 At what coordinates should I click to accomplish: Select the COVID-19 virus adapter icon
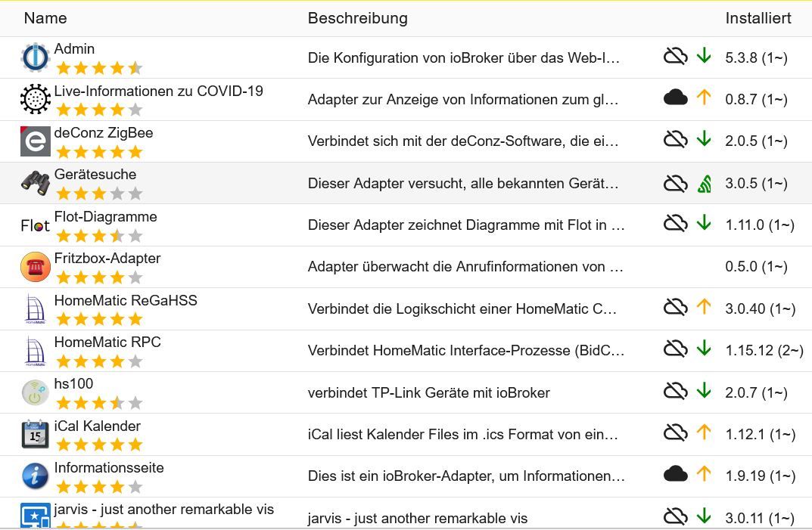point(35,99)
